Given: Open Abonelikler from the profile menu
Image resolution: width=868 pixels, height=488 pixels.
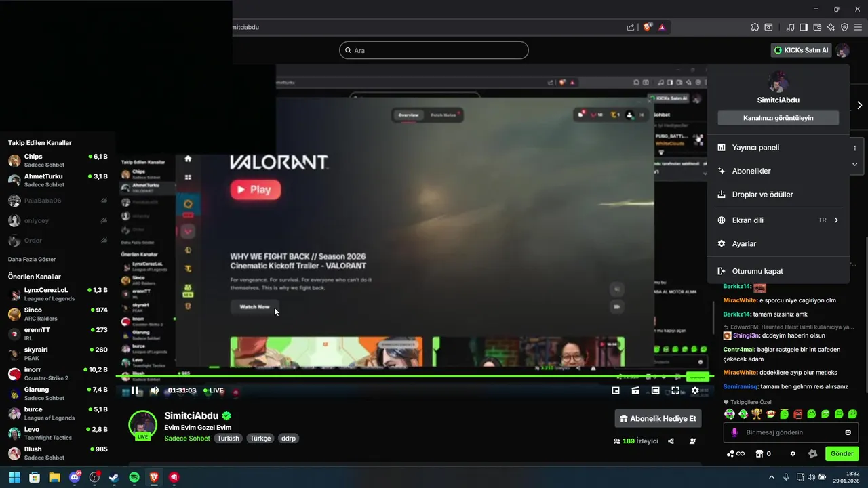Looking at the screenshot, I should point(778,171).
